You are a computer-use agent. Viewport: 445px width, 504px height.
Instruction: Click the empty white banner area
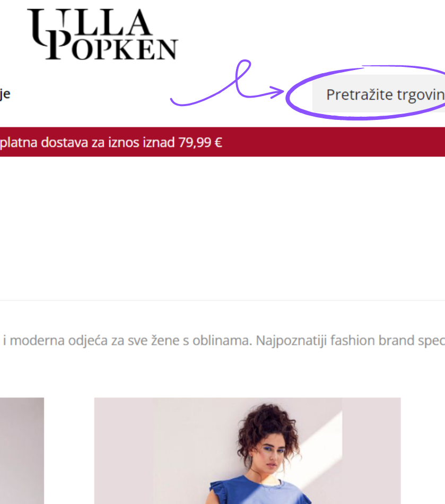pos(222,228)
